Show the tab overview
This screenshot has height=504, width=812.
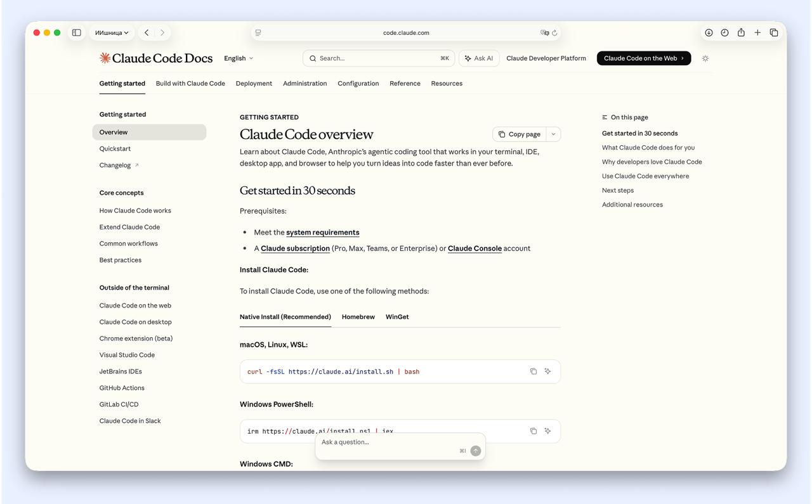(x=774, y=33)
